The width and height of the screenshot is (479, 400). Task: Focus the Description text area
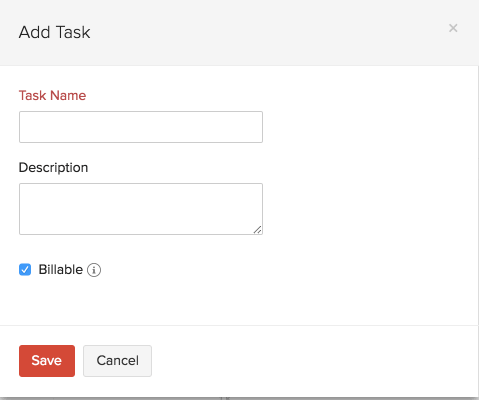tap(141, 209)
